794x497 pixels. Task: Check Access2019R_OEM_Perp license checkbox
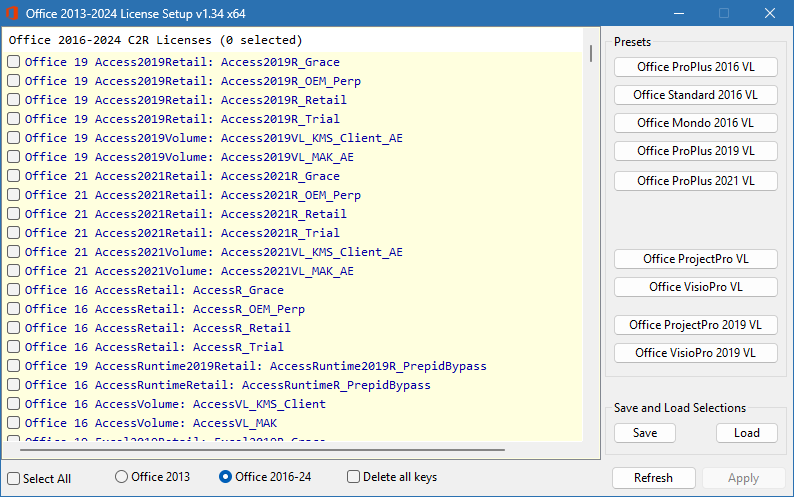click(14, 81)
